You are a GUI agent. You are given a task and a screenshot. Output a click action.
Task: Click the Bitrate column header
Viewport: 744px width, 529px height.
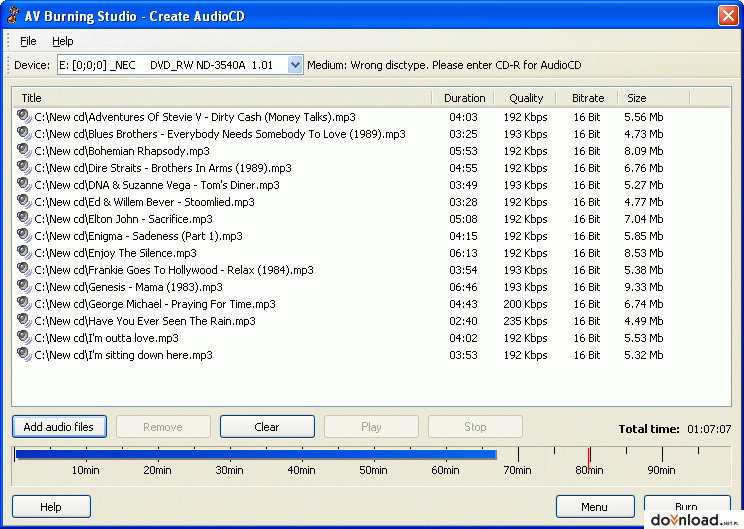tap(587, 98)
